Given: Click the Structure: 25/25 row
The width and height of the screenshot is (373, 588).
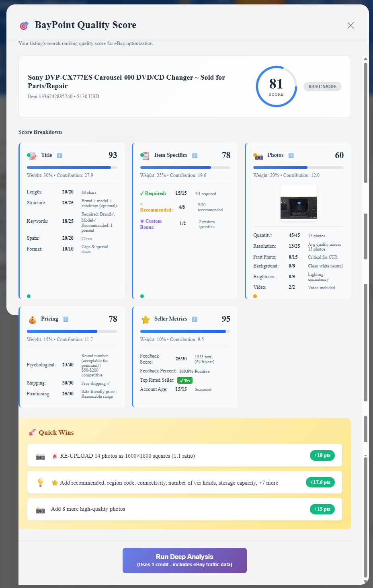Looking at the screenshot, I should [x=72, y=203].
